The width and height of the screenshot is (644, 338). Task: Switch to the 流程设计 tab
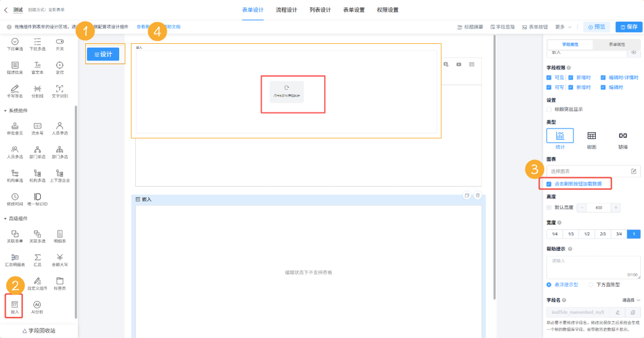tap(286, 10)
